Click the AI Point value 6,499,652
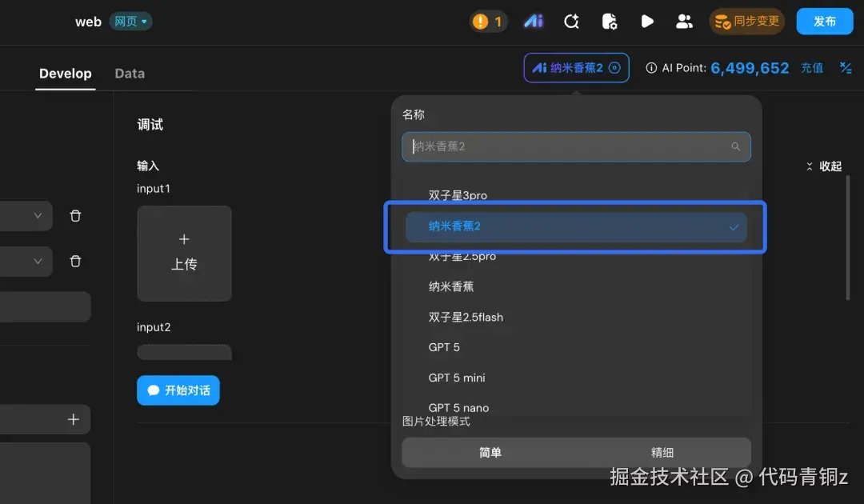The image size is (864, 504). [x=750, y=68]
